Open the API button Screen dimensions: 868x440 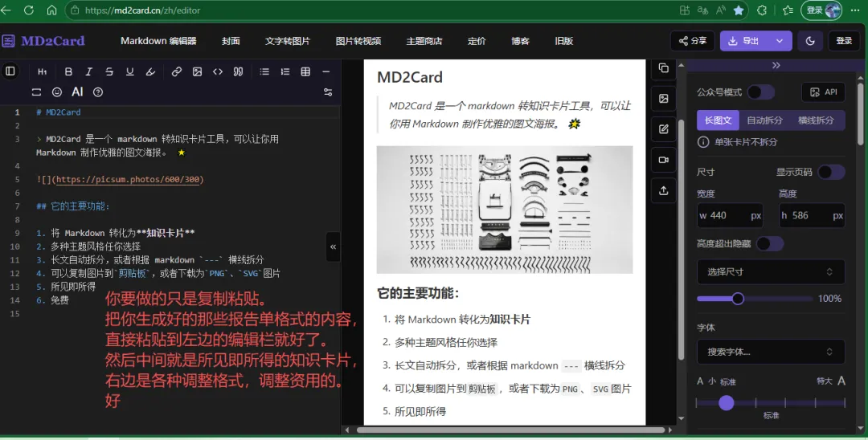pyautogui.click(x=823, y=92)
